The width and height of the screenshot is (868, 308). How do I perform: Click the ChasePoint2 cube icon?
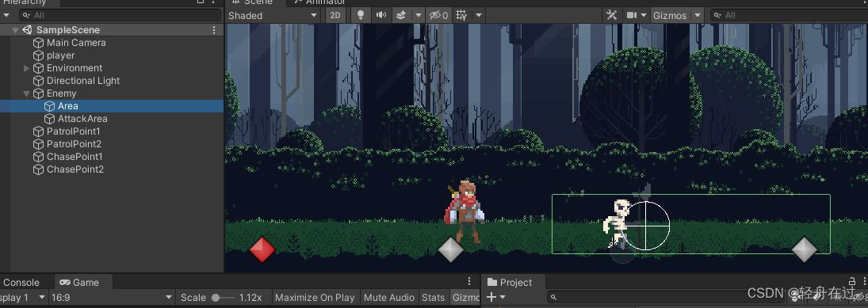pos(38,169)
